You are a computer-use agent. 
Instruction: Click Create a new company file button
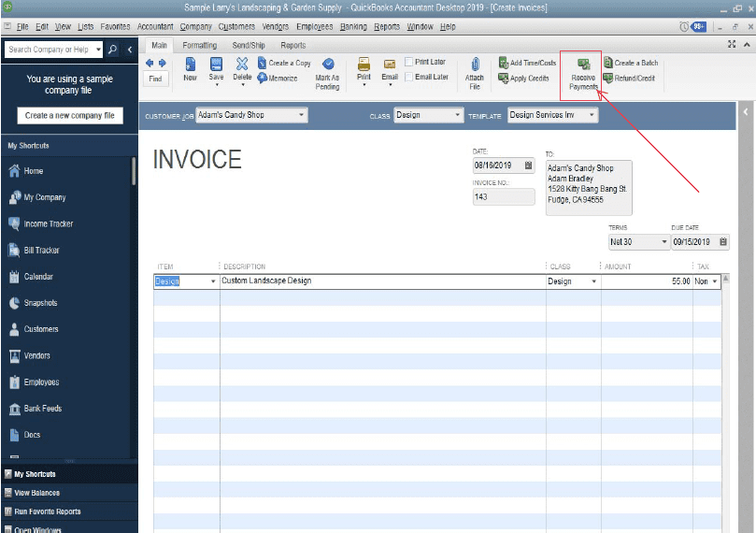coord(70,115)
